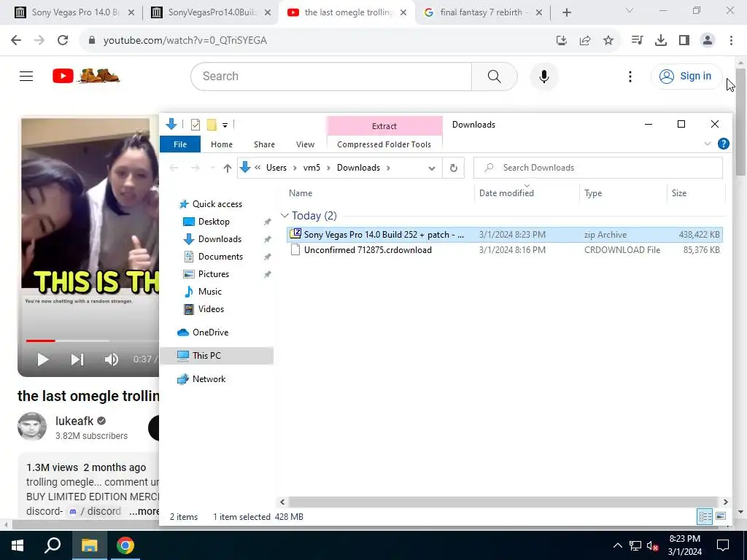Open the View ribbon tab
This screenshot has width=747, height=560.
[305, 144]
